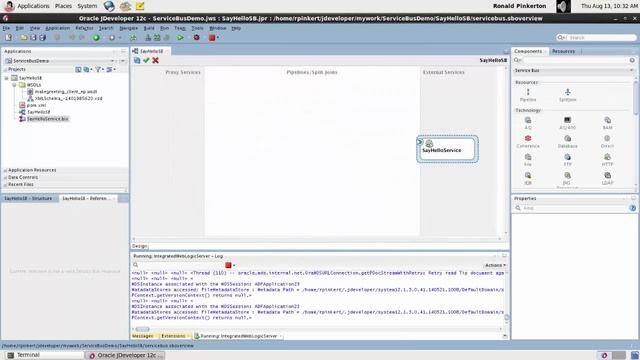This screenshot has width=640, height=360.
Task: Click the New file toolbar icon
Action: [x=8, y=38]
